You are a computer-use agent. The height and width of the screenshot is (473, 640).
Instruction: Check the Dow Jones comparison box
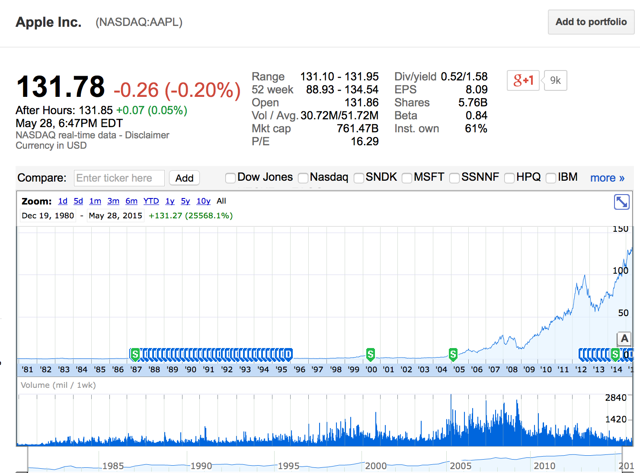230,178
